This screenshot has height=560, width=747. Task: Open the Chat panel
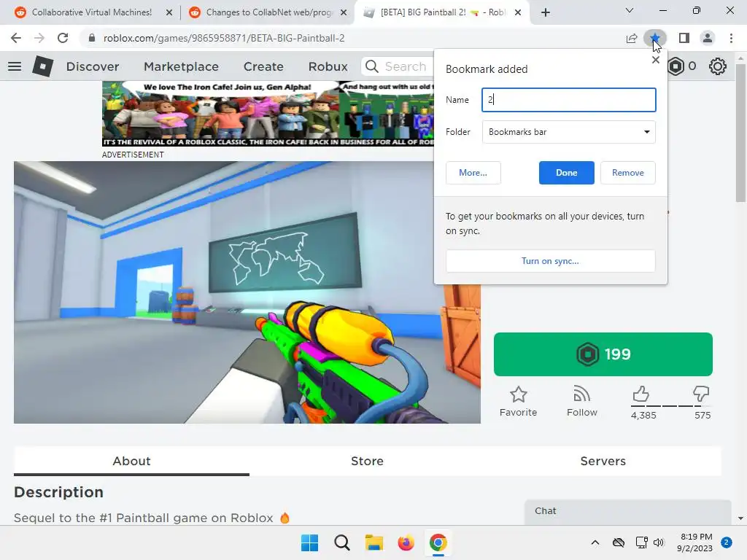(x=628, y=511)
